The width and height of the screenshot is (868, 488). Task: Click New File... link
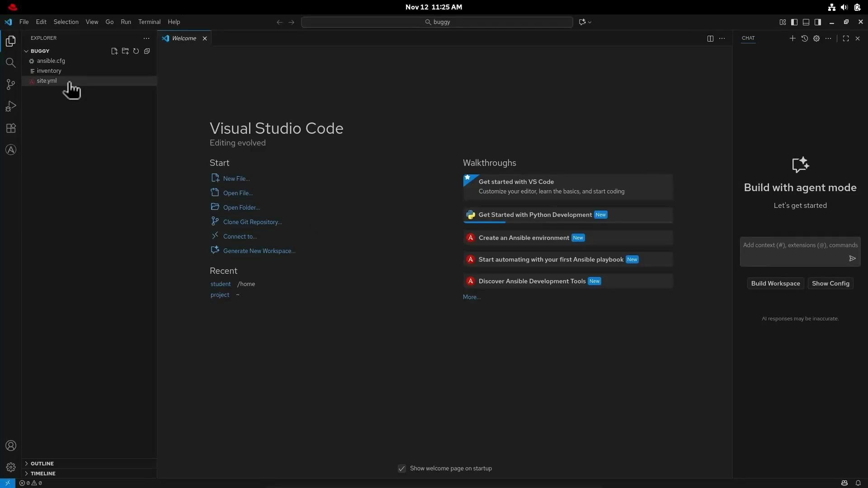tap(236, 179)
